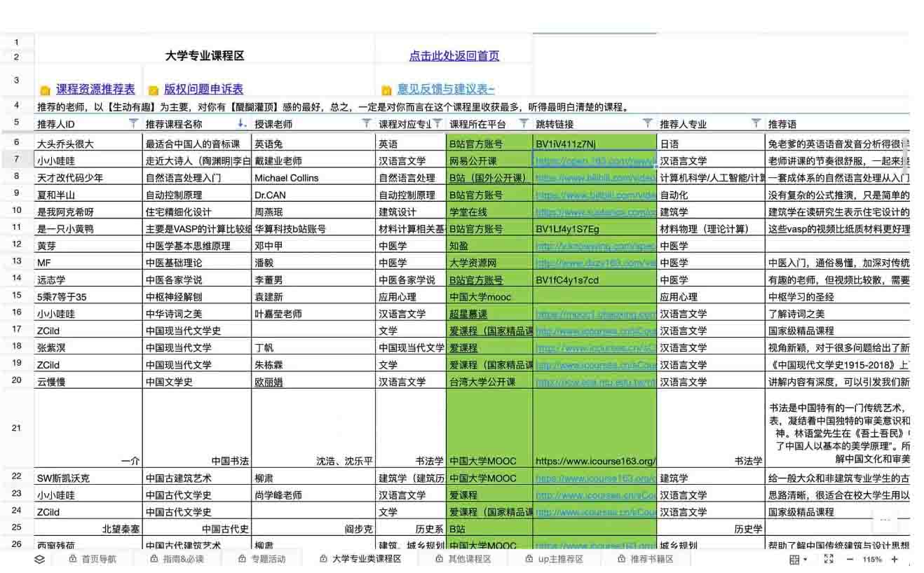924x573 pixels.
Task: Click the icourse163 URL in the 中国书法 row
Action: [x=595, y=461]
